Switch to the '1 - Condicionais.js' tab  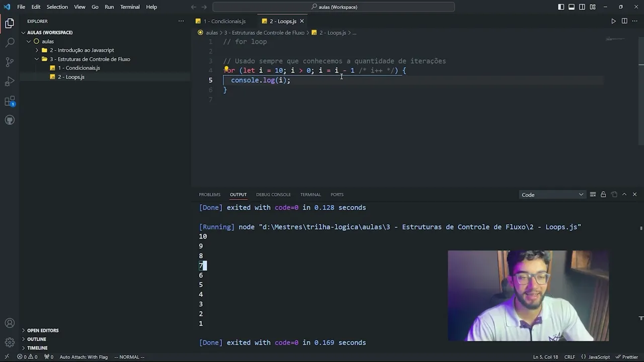coord(224,21)
